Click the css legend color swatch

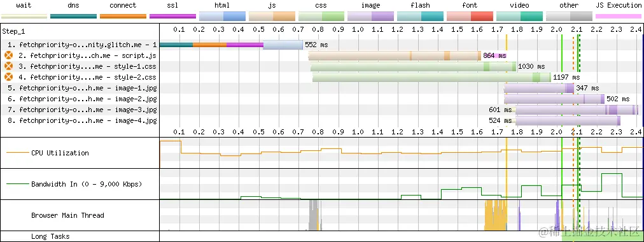tap(321, 17)
